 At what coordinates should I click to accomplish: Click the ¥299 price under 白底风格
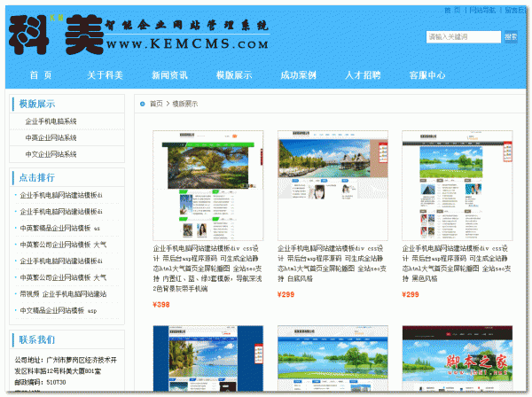[x=286, y=294]
